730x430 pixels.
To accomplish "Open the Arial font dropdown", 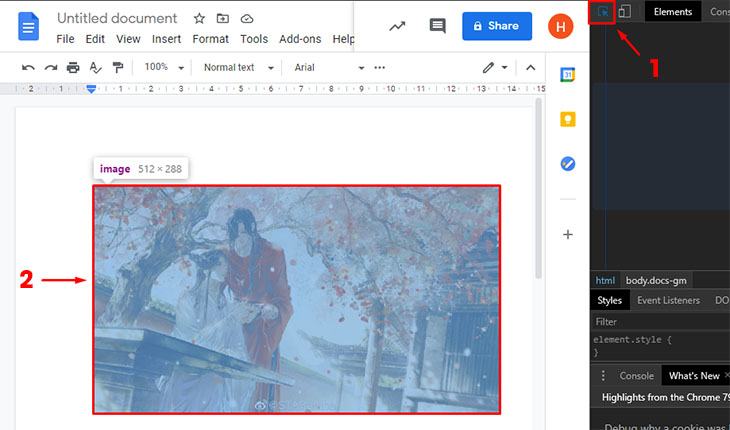I will [x=329, y=67].
